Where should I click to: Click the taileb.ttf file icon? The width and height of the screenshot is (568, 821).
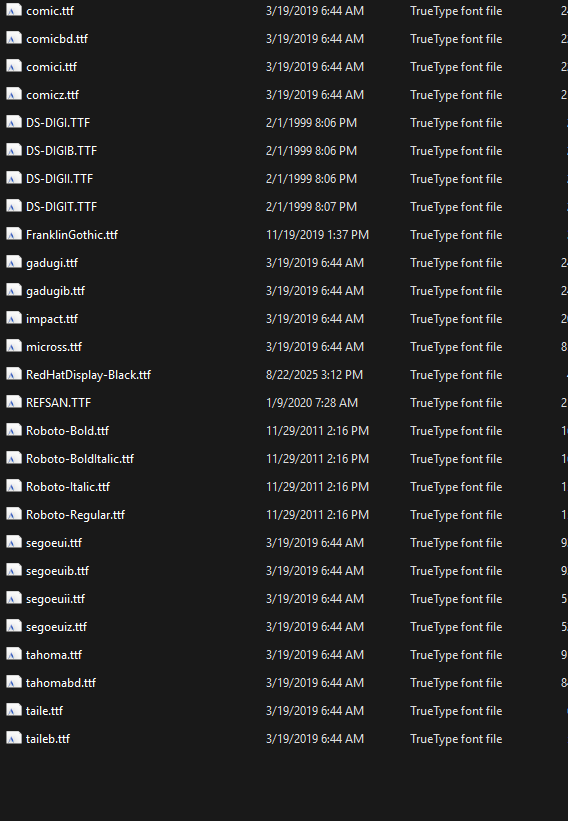click(14, 738)
